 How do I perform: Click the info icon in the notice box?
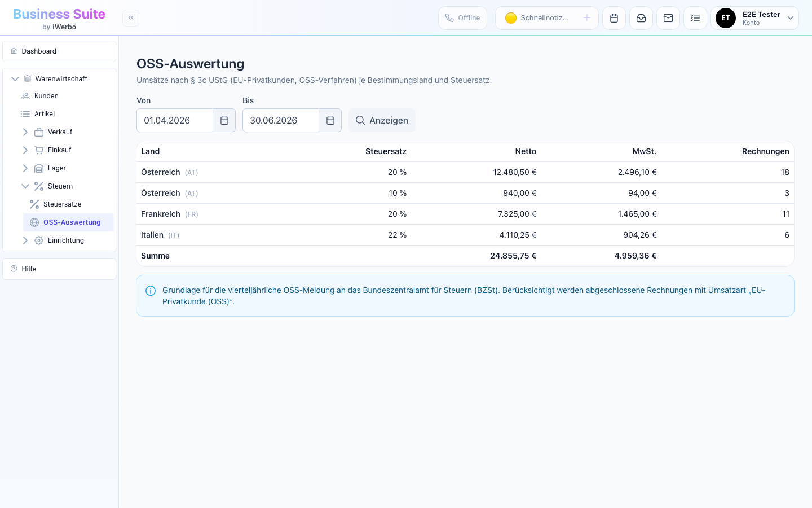coord(151,291)
